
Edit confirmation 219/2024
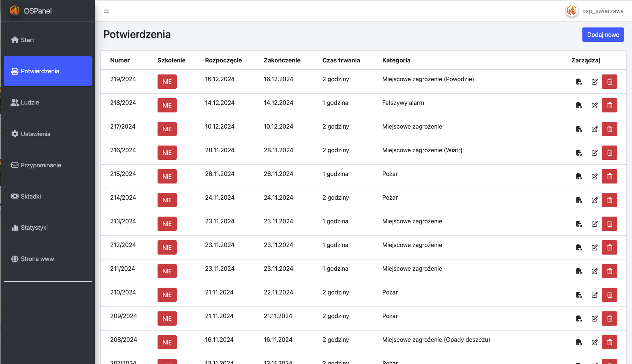pos(594,82)
